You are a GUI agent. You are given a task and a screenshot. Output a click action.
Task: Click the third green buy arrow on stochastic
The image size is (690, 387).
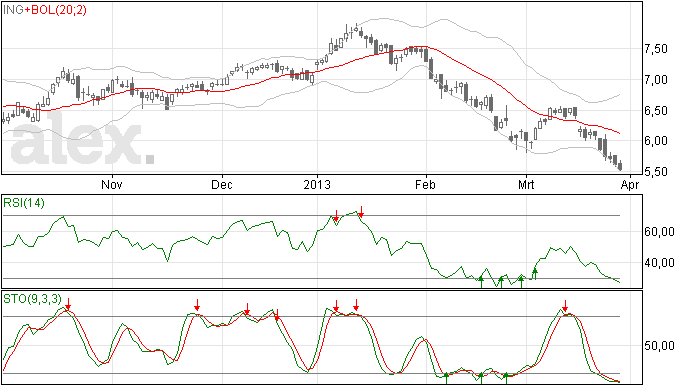[506, 378]
